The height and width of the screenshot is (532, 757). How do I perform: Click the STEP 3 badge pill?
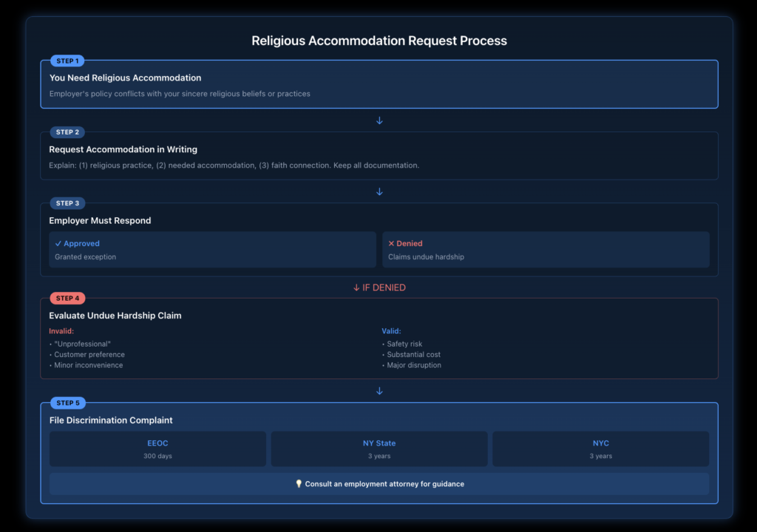tap(67, 202)
